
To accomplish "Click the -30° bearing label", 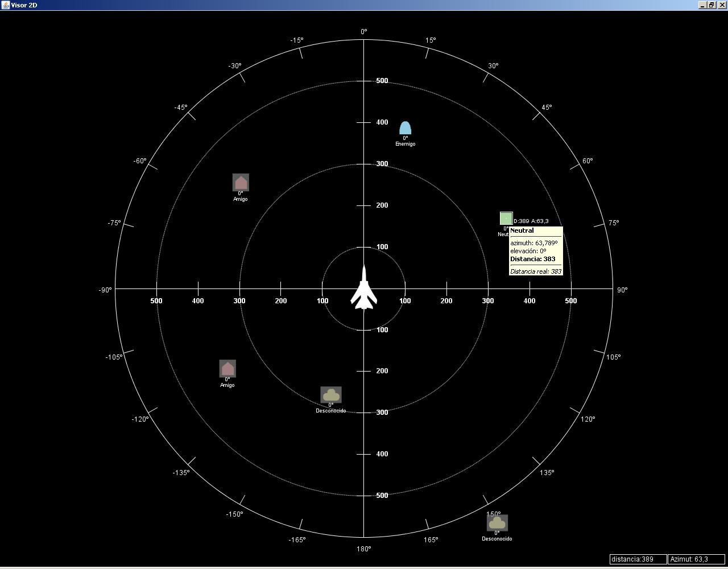I will tap(235, 66).
